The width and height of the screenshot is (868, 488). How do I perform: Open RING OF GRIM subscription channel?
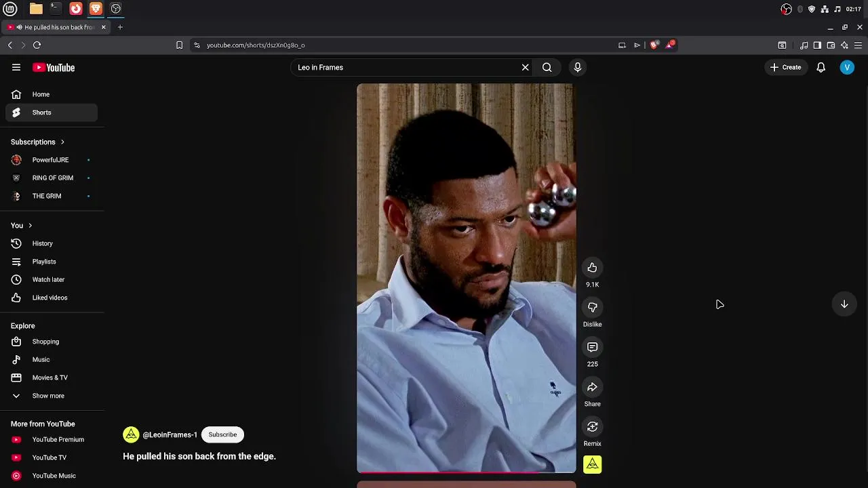[52, 178]
